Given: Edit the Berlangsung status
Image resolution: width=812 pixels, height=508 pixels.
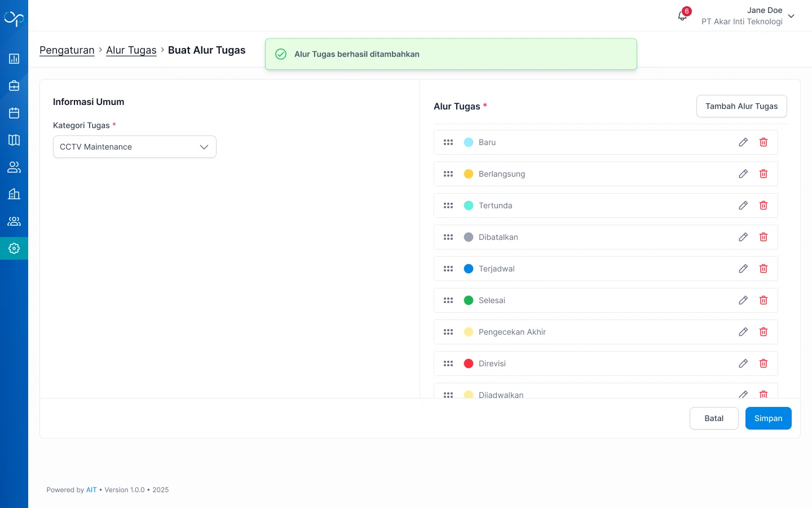Looking at the screenshot, I should [x=743, y=174].
